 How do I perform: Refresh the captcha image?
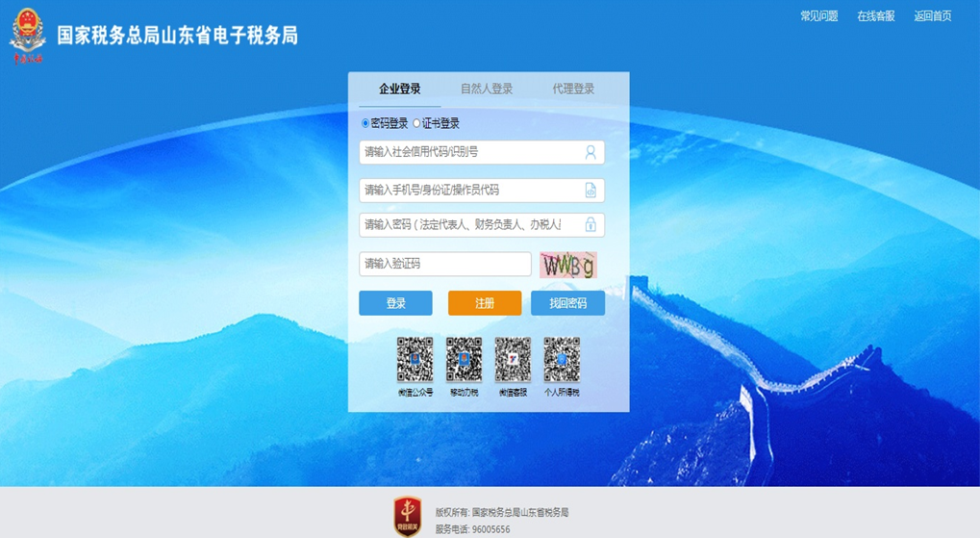pyautogui.click(x=568, y=265)
